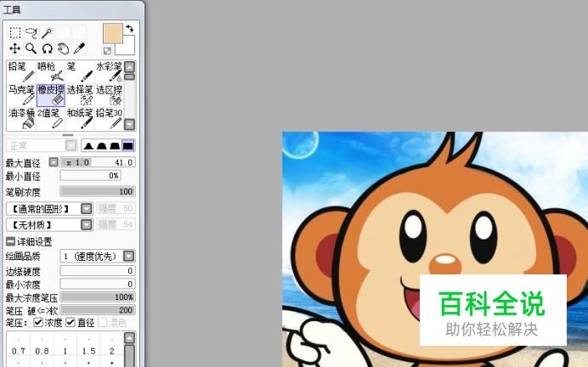Toggle the 浓度 pressure checkbox

coord(38,322)
